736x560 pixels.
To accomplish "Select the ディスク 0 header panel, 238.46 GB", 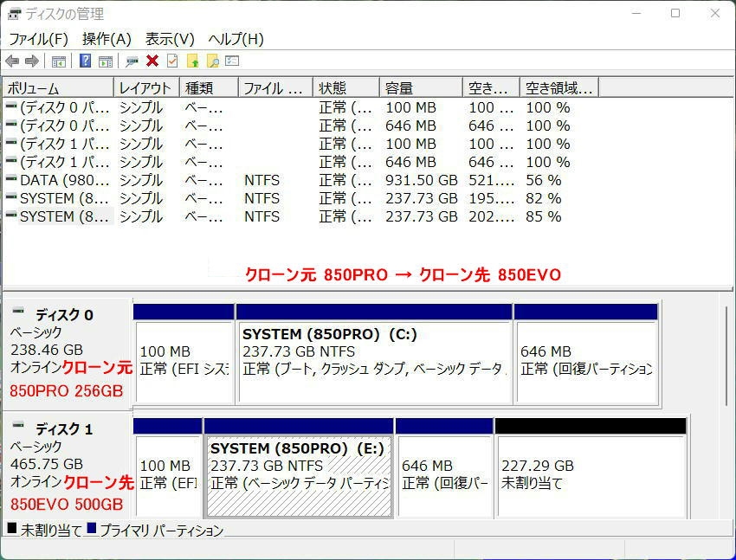I will (68, 354).
